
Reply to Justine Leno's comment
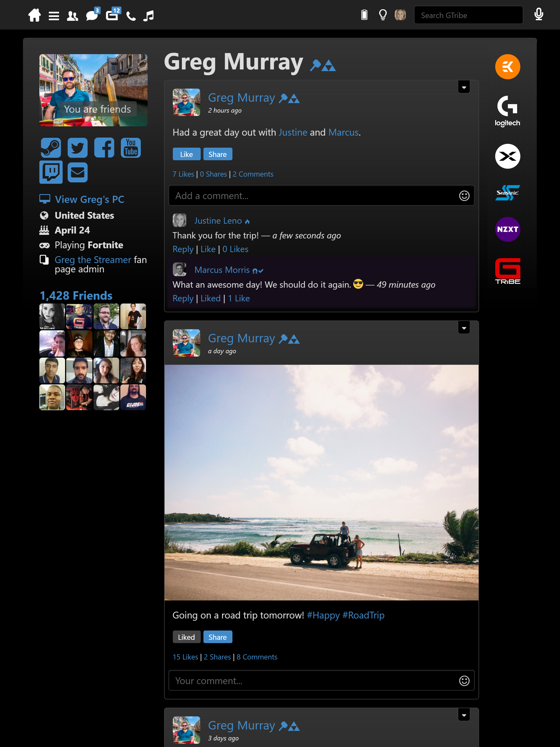[183, 249]
